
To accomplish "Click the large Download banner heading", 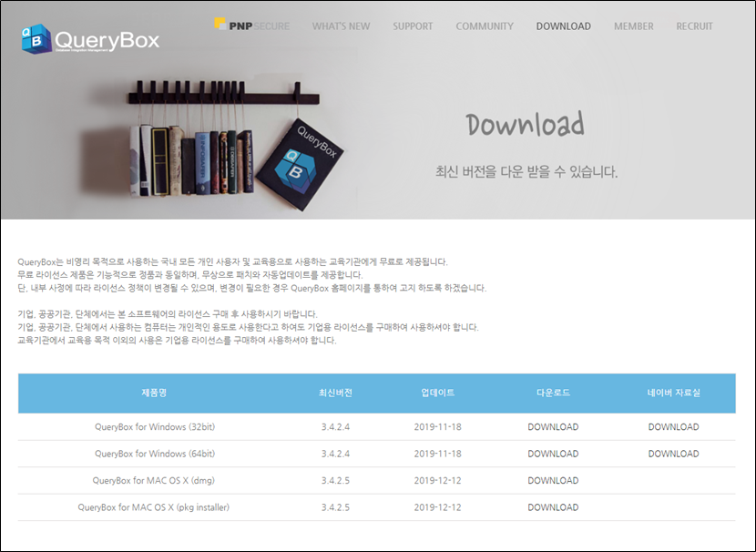I will pyautogui.click(x=525, y=123).
